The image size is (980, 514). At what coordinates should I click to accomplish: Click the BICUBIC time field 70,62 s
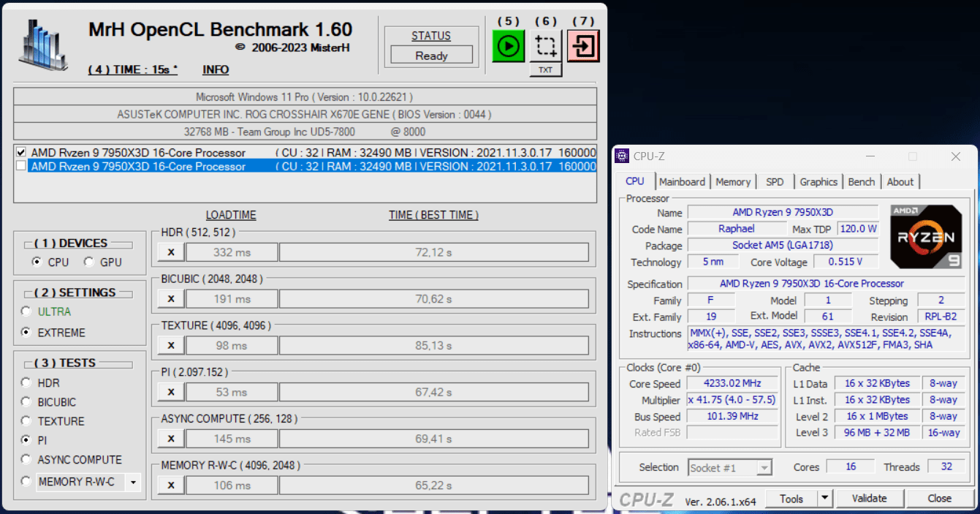coord(433,298)
